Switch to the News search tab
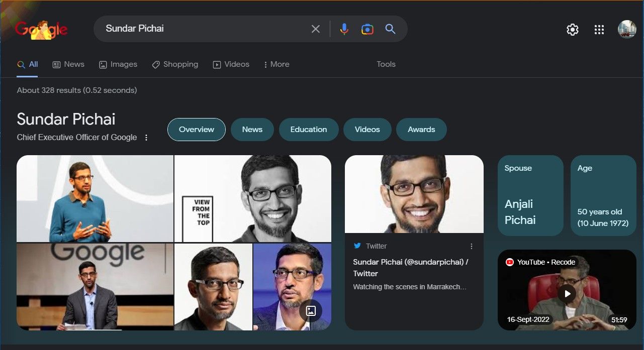Viewport: 644px width, 350px height. pos(68,64)
